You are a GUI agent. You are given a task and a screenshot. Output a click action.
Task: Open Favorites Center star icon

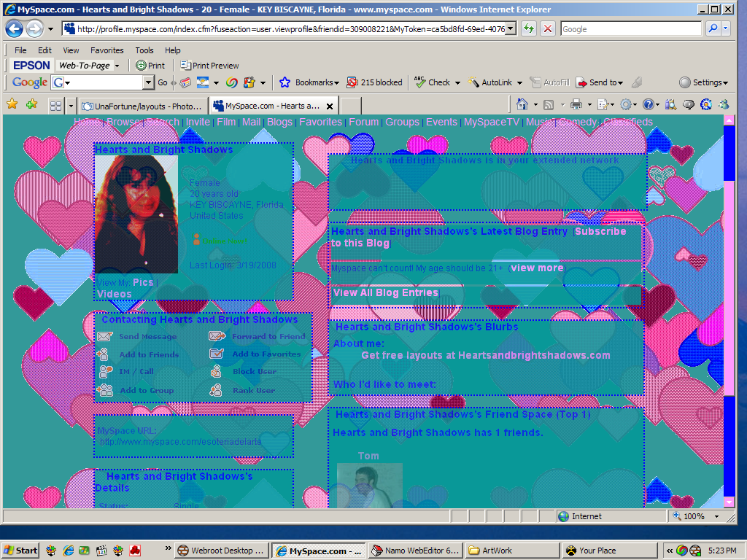12,104
